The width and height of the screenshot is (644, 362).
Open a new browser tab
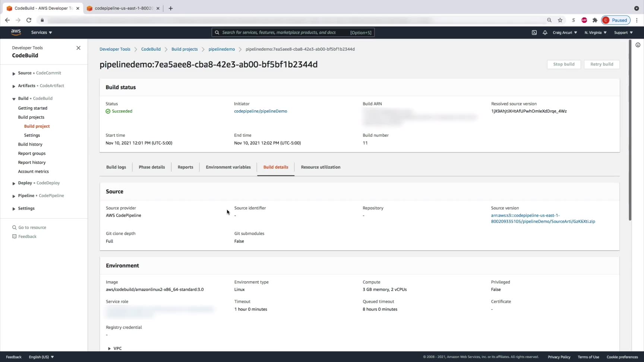171,8
